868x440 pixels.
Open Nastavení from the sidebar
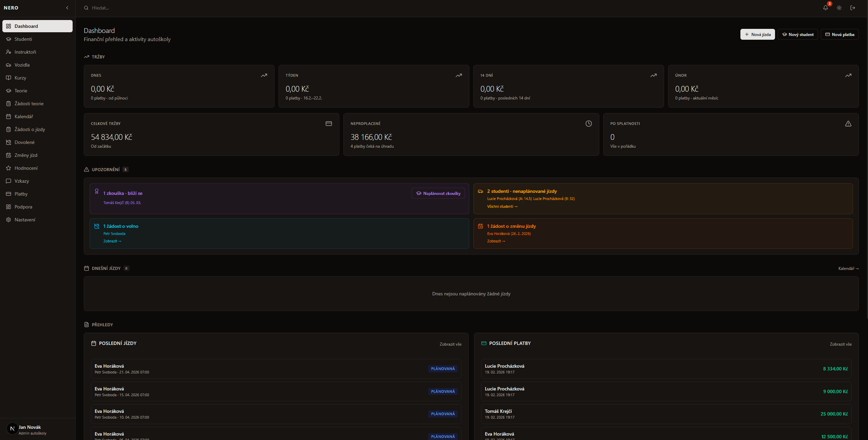(x=25, y=220)
